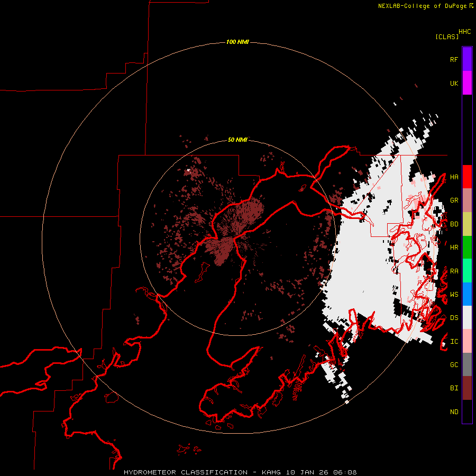Click the DS legend label
This screenshot has height=476, width=476.
pos(454,318)
